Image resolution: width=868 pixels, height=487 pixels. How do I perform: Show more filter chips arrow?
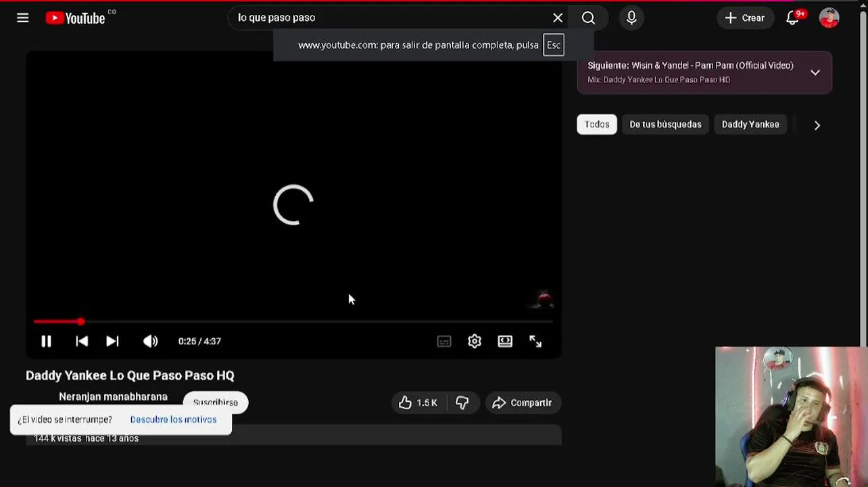click(x=817, y=125)
